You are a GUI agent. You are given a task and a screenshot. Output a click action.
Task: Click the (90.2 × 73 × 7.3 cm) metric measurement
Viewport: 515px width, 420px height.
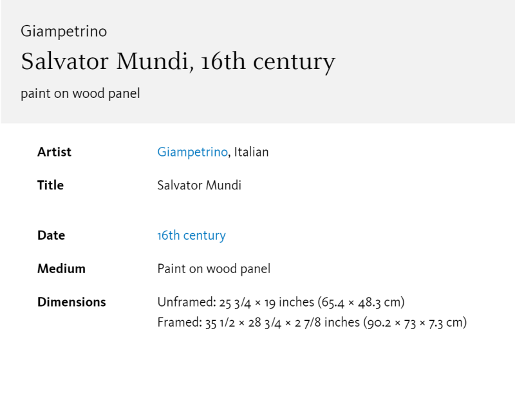tap(415, 323)
